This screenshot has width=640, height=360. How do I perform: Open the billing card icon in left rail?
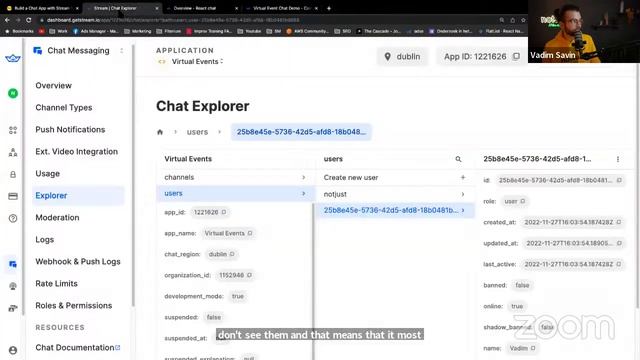click(x=13, y=196)
